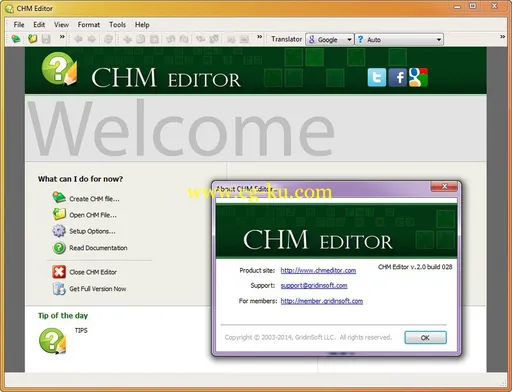
Task: Open the Edit menu
Action: tap(39, 25)
